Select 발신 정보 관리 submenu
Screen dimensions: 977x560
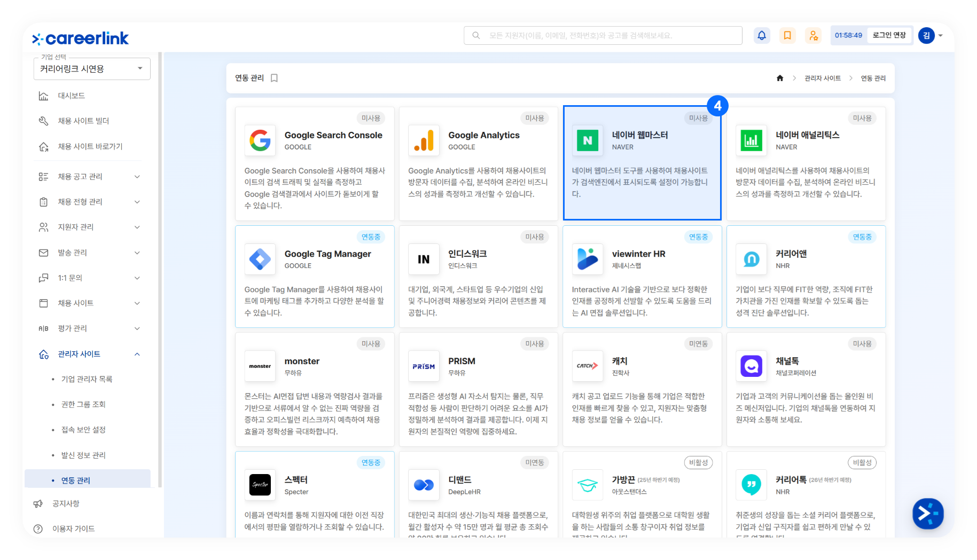tap(83, 455)
